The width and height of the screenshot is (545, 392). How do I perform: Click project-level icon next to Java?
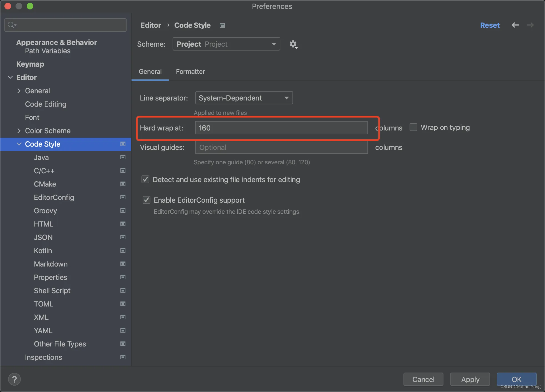pos(123,157)
